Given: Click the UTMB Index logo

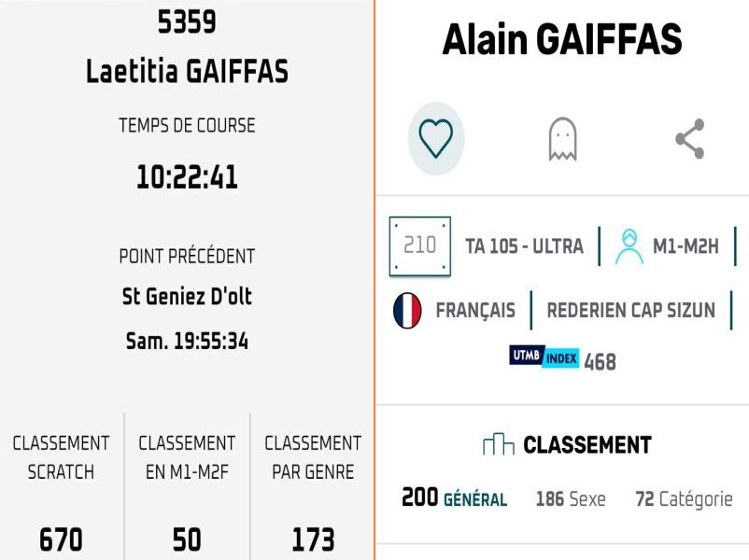Looking at the screenshot, I should pyautogui.click(x=544, y=357).
